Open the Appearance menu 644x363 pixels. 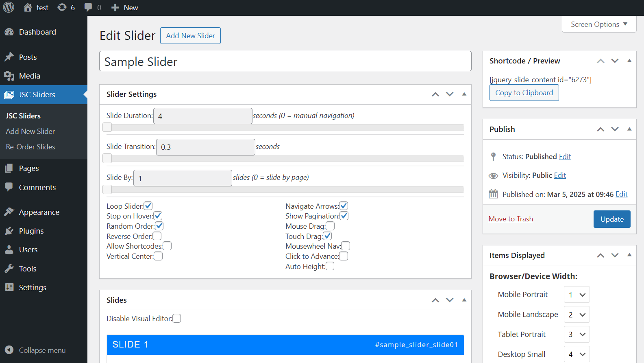(44, 212)
